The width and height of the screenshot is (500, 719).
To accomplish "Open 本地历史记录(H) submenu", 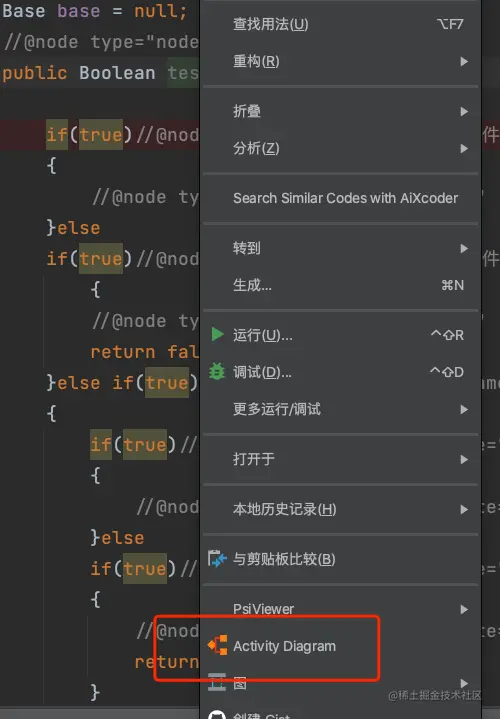I will pos(340,509).
